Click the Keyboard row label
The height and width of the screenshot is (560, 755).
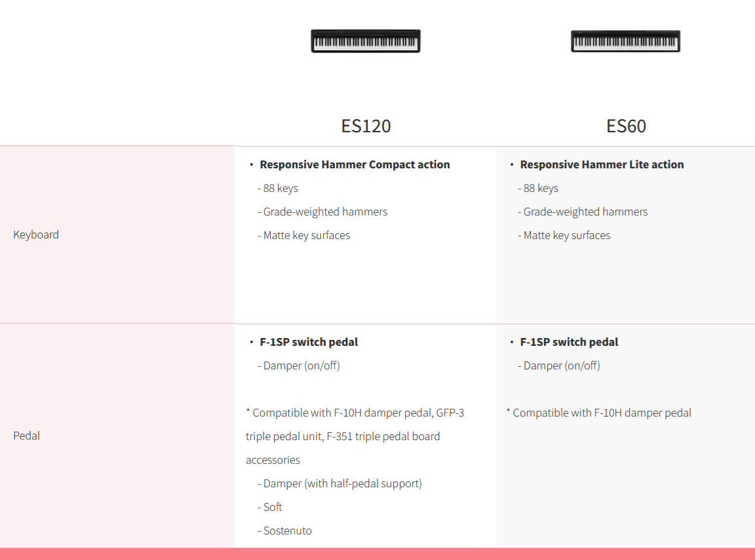pos(36,234)
